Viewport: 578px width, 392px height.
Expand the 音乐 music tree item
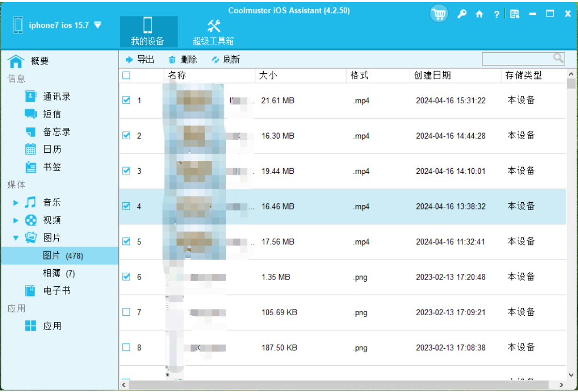click(x=16, y=202)
